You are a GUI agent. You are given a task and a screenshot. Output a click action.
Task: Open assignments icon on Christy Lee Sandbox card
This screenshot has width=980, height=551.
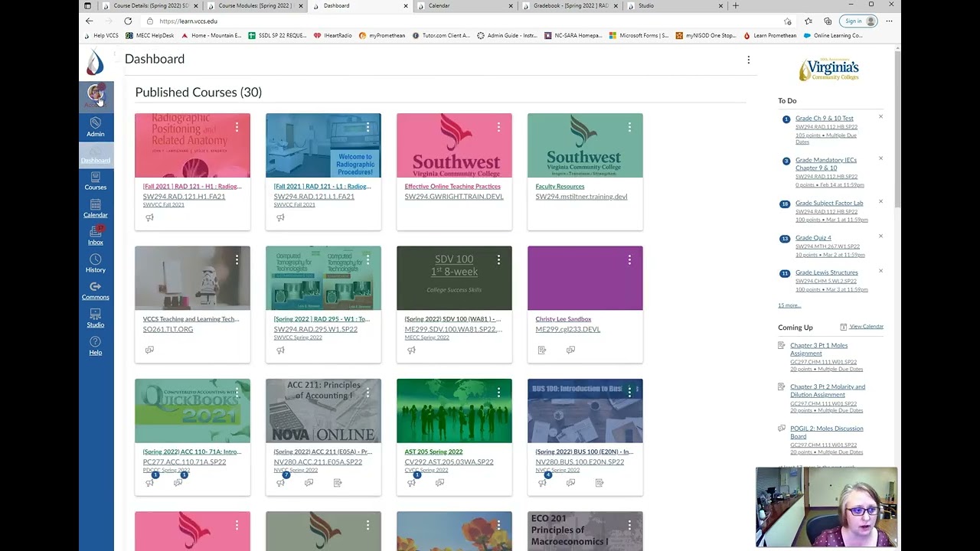542,350
